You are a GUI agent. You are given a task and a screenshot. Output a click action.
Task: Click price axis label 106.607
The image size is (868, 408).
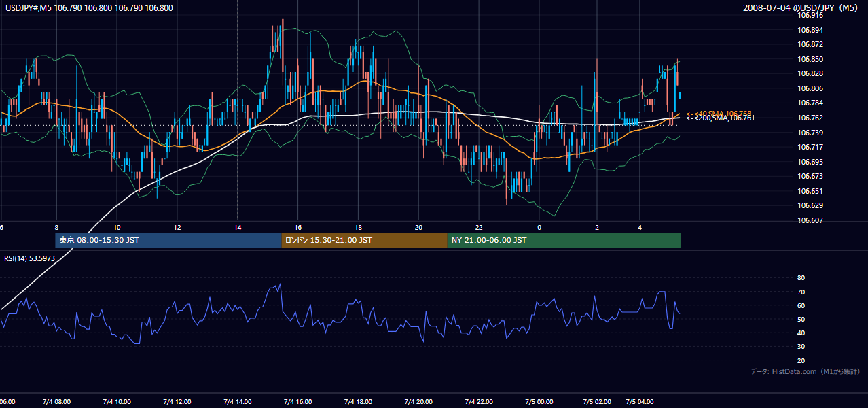[811, 220]
